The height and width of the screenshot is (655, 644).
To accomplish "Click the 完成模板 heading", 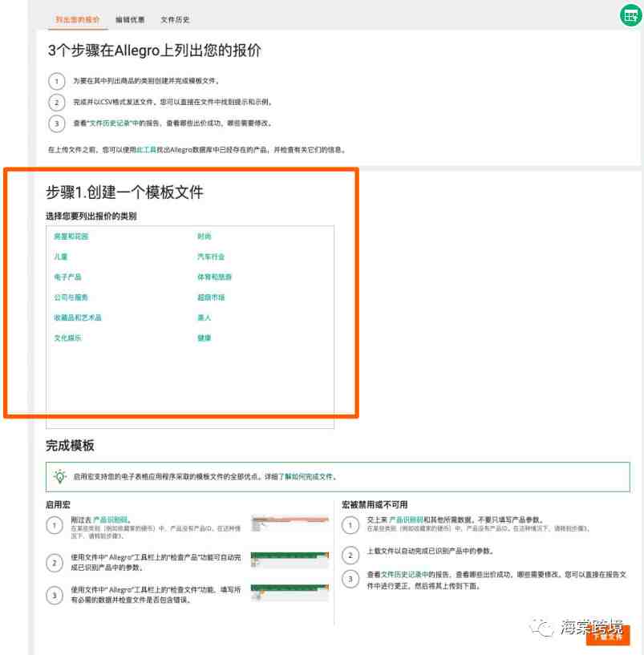I will point(70,446).
